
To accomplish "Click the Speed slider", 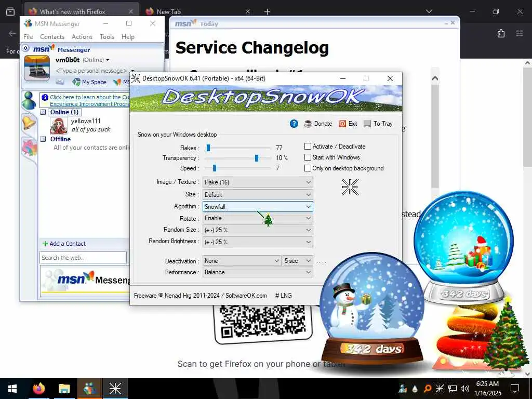I will [239, 168].
